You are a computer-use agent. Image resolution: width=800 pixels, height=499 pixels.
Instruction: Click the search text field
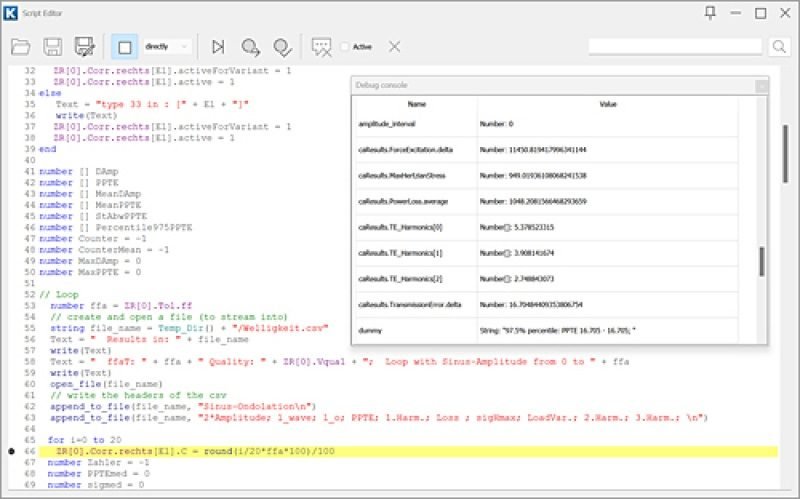[677, 46]
